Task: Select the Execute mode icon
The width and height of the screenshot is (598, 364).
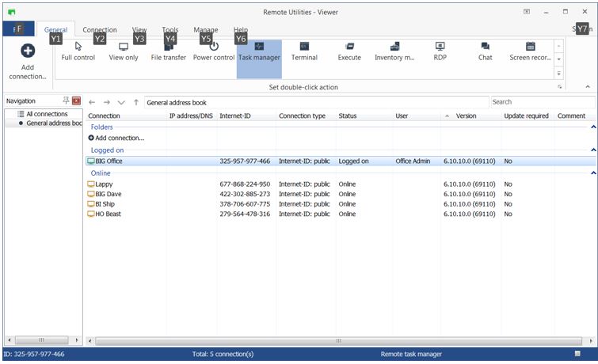Action: tap(349, 51)
